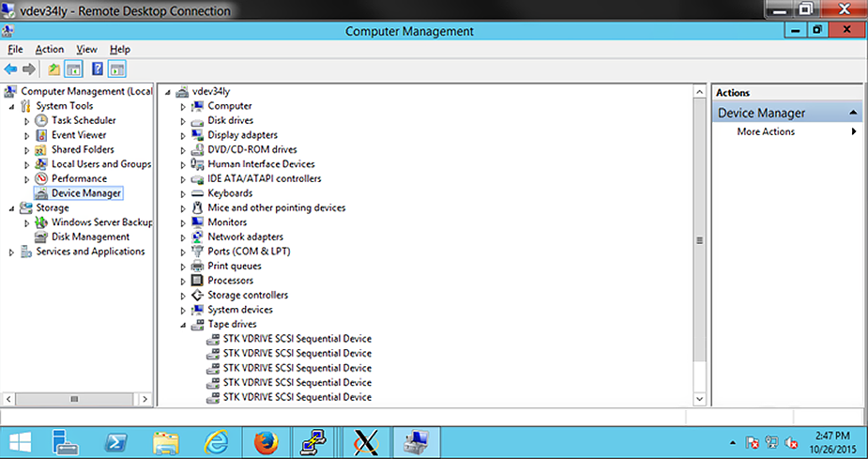
Task: Show hidden system tray icons
Action: pos(732,442)
